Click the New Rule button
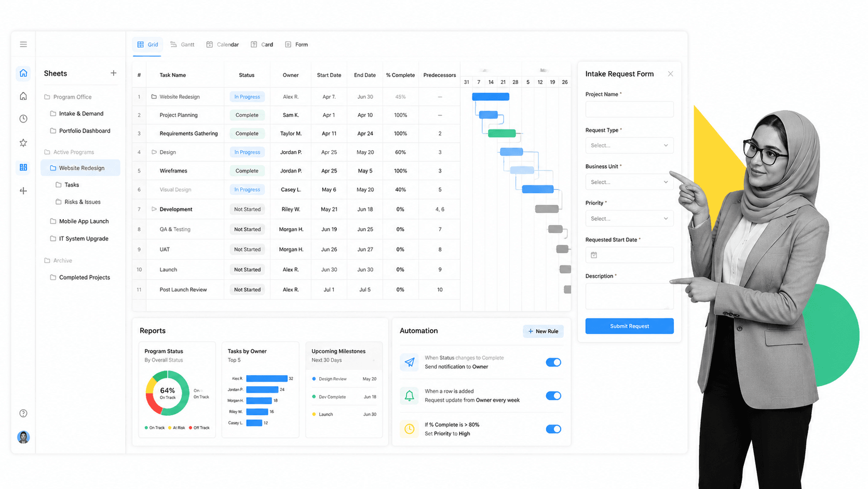Screen dimensions: 868x489 click(543, 331)
